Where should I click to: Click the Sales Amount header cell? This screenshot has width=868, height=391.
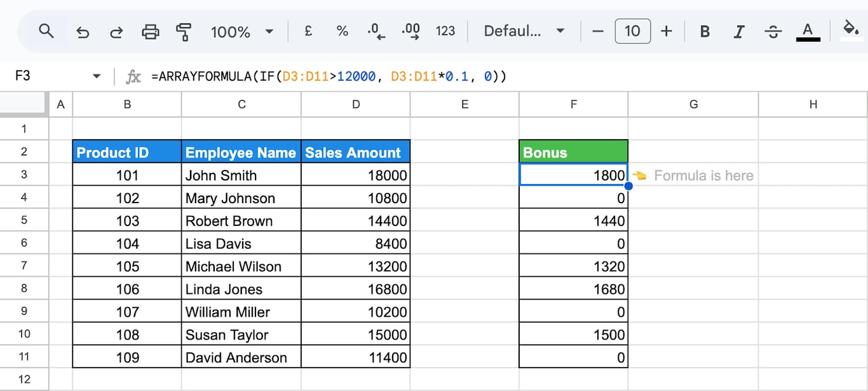click(356, 152)
